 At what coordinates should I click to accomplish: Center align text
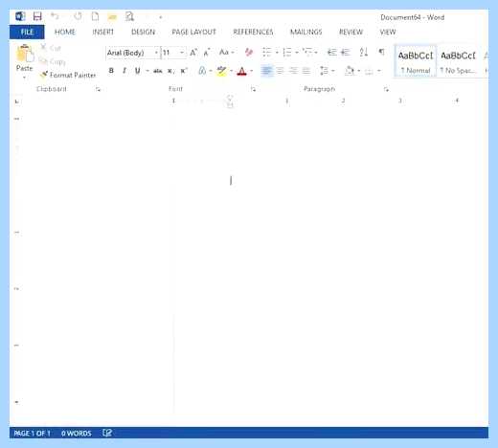[x=280, y=71]
